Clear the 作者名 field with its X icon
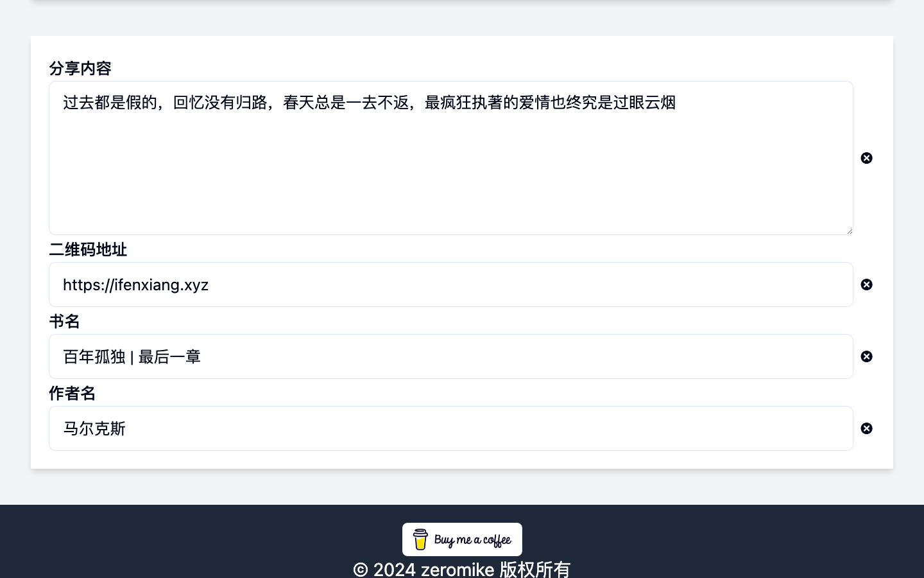This screenshot has width=924, height=578. tap(866, 428)
